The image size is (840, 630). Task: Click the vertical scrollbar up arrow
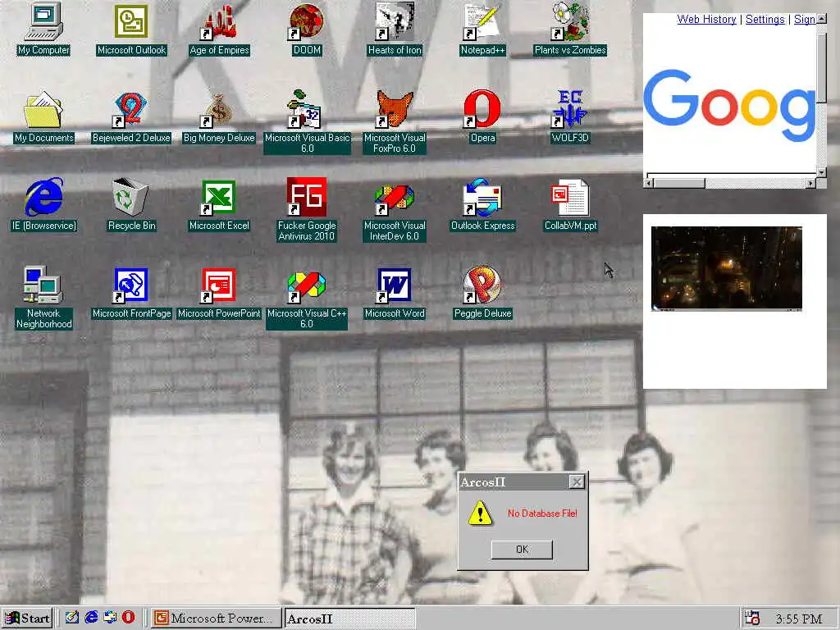tap(821, 18)
